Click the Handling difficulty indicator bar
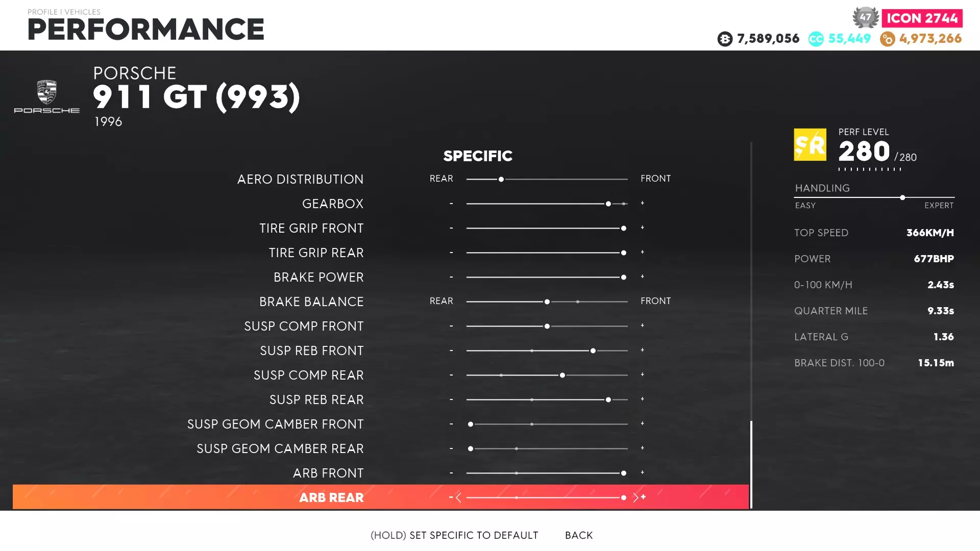The image size is (980, 551). pyautogui.click(x=874, y=197)
